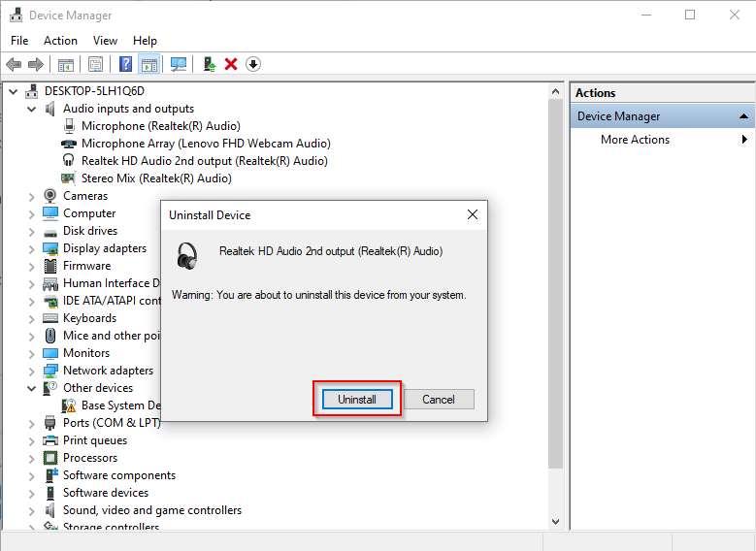Click the Processors category icon
Viewport: 756px width, 551px height.
pos(50,458)
